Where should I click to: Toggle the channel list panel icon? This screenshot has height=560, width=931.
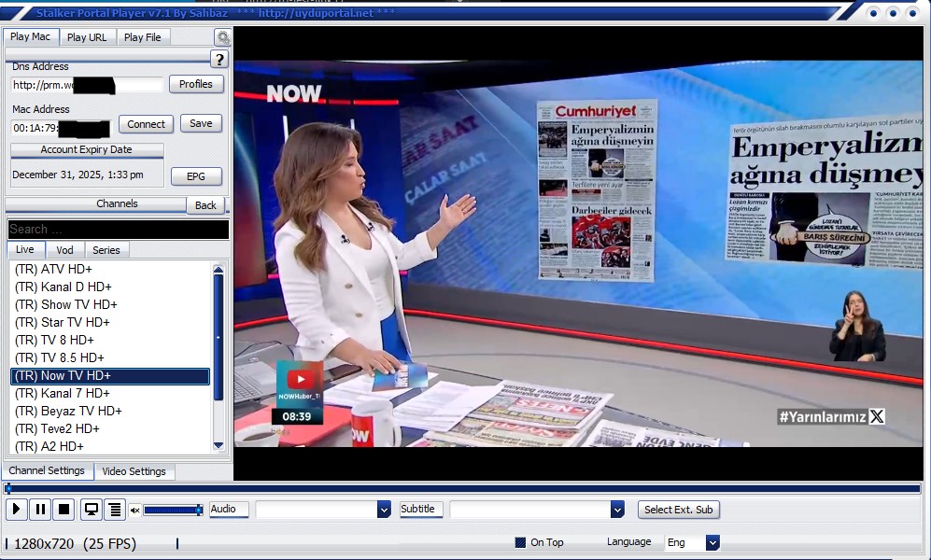(115, 510)
